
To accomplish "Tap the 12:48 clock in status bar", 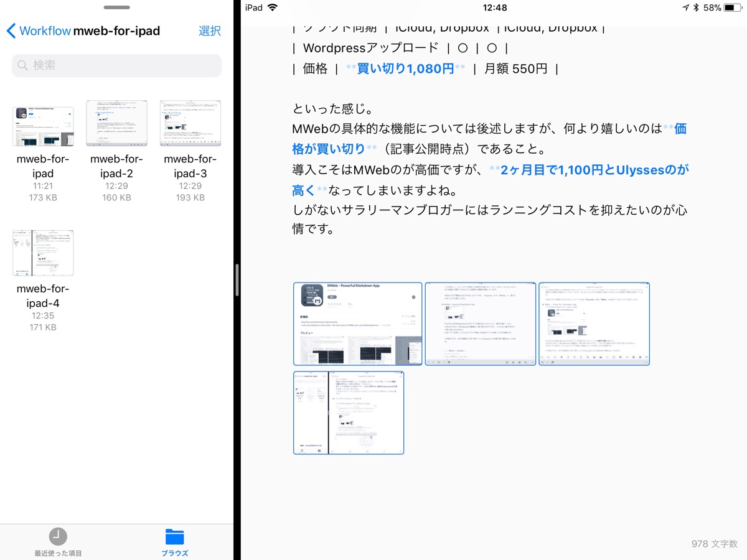I will (x=494, y=7).
